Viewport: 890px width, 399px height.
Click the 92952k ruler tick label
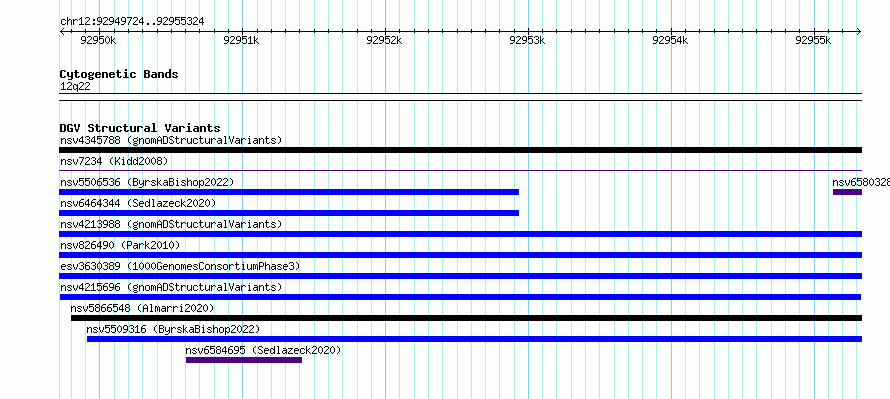(385, 40)
